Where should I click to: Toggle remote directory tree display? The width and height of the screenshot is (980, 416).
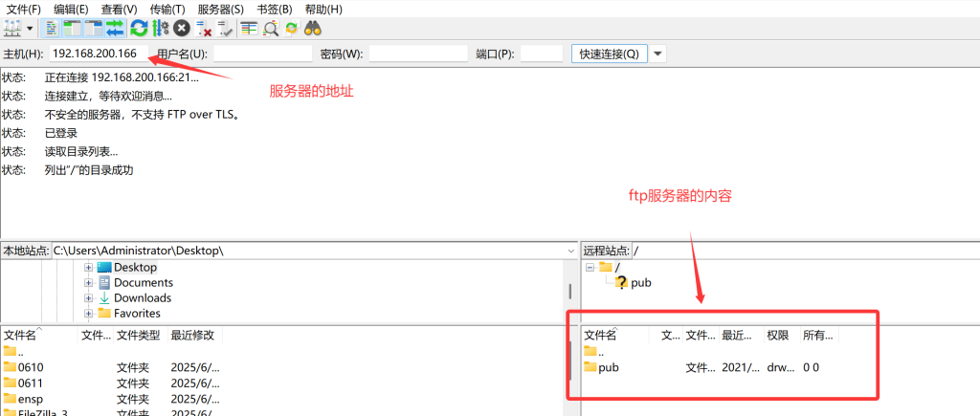pyautogui.click(x=93, y=29)
